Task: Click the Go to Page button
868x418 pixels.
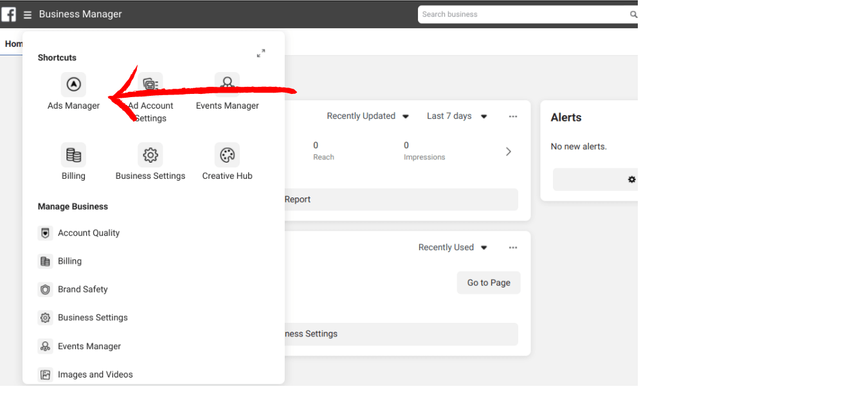Action: click(489, 283)
